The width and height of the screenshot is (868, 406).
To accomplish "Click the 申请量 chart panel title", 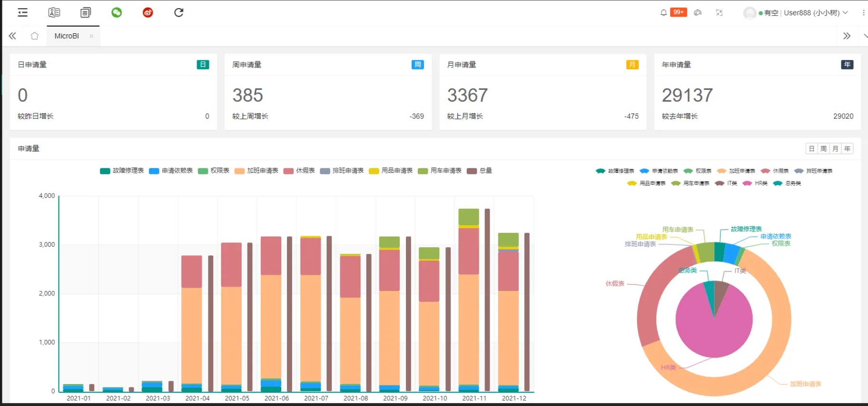I will 29,149.
